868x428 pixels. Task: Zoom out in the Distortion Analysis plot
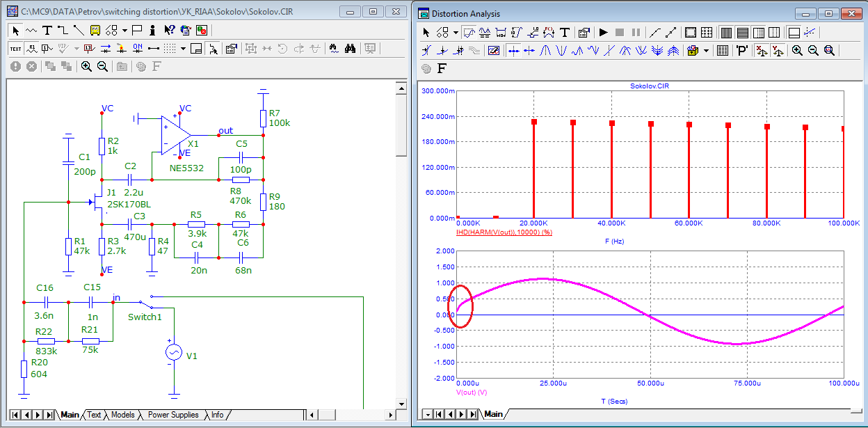[x=813, y=50]
